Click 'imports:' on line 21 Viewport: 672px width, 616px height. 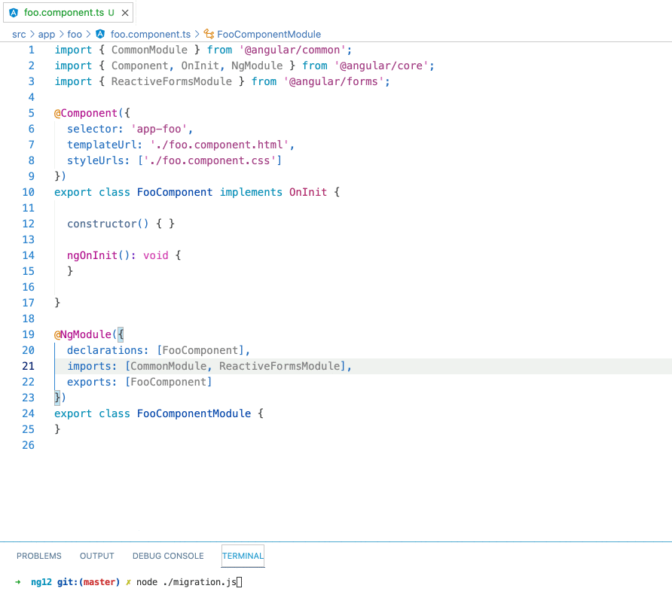coord(92,366)
